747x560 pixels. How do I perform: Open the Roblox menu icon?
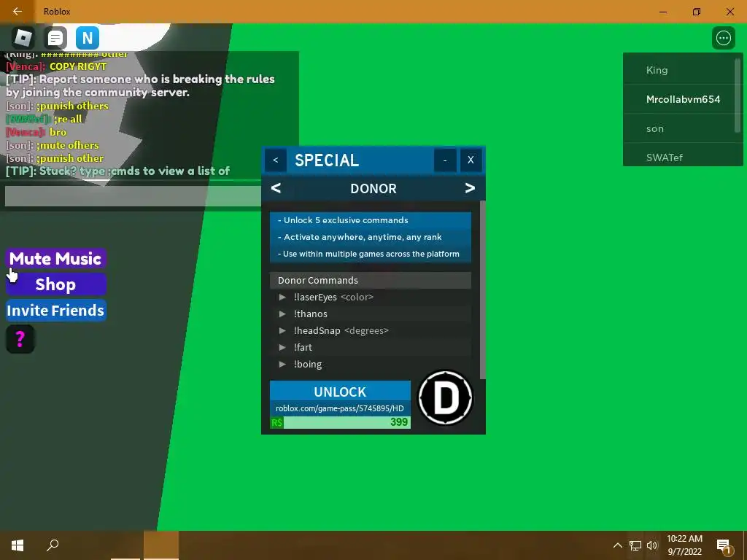click(x=23, y=38)
